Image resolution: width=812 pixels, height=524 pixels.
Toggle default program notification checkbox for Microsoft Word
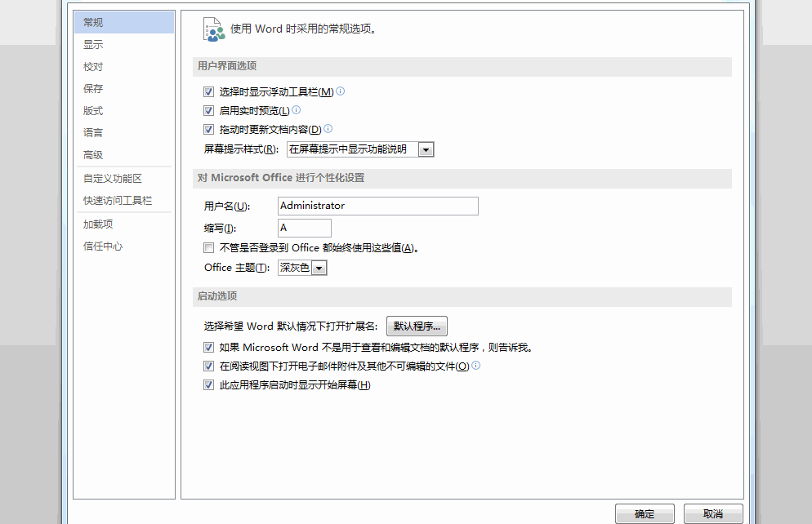click(x=208, y=347)
